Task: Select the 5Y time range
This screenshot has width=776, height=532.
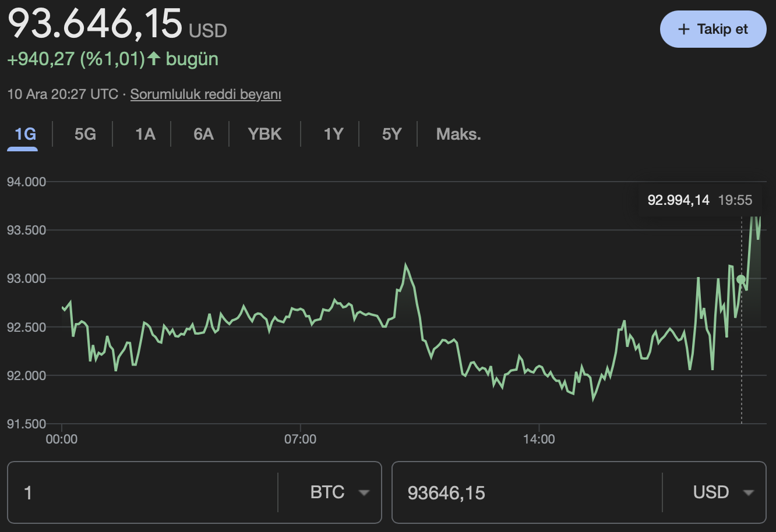Action: coord(391,134)
